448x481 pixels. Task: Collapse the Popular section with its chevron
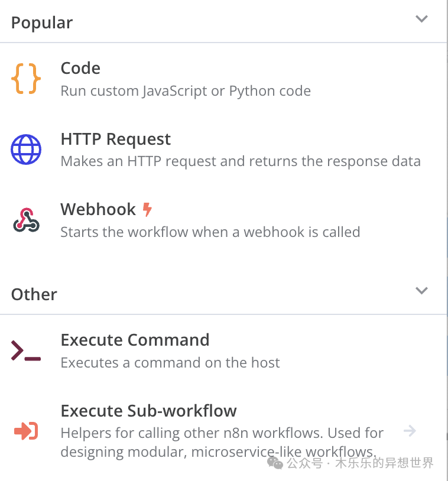pos(421,19)
